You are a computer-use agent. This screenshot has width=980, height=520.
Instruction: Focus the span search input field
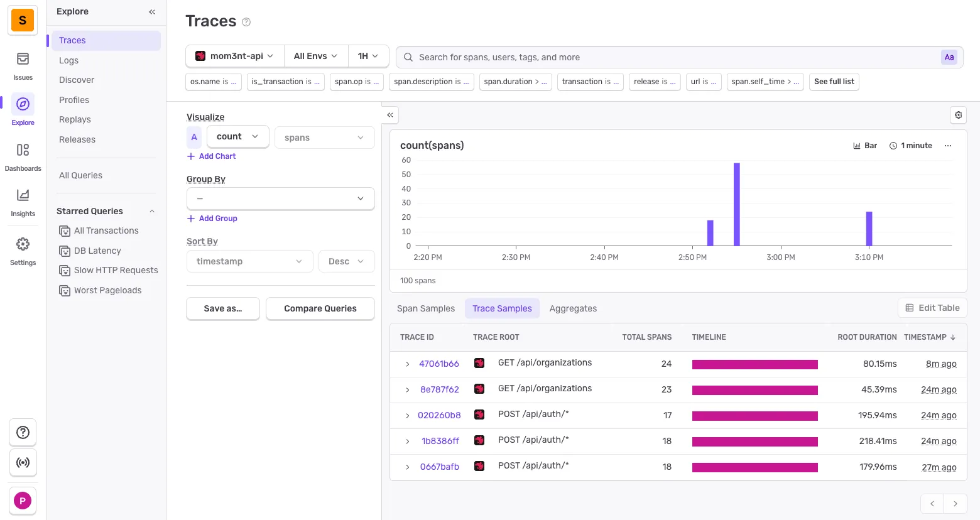point(675,57)
